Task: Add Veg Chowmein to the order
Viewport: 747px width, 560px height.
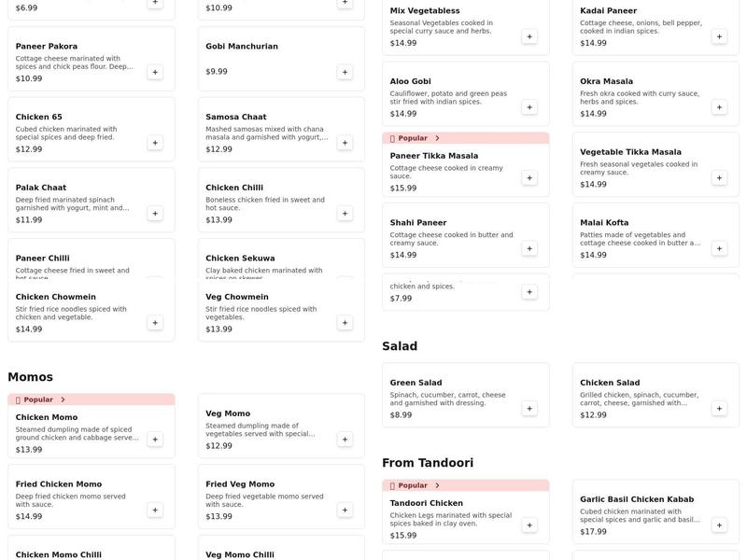Action: click(344, 322)
